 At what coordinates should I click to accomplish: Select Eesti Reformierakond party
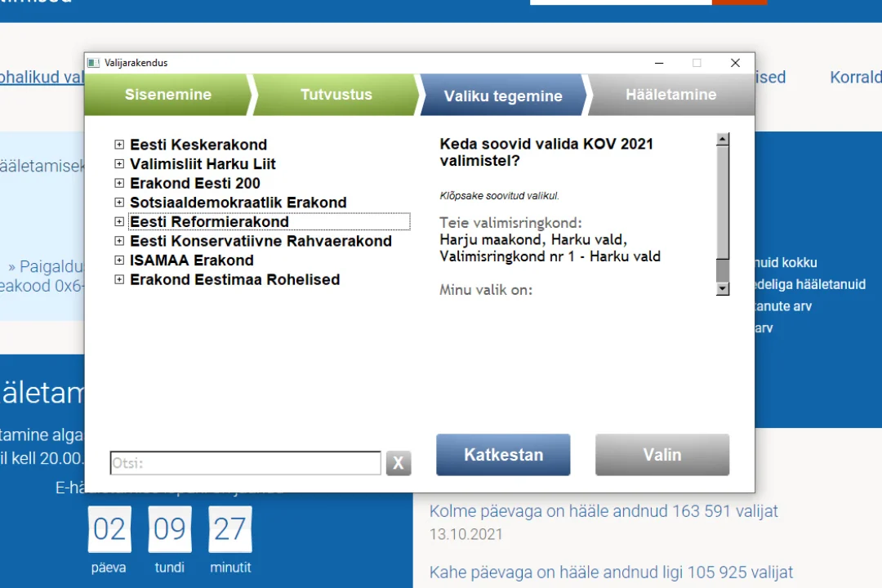click(x=210, y=221)
